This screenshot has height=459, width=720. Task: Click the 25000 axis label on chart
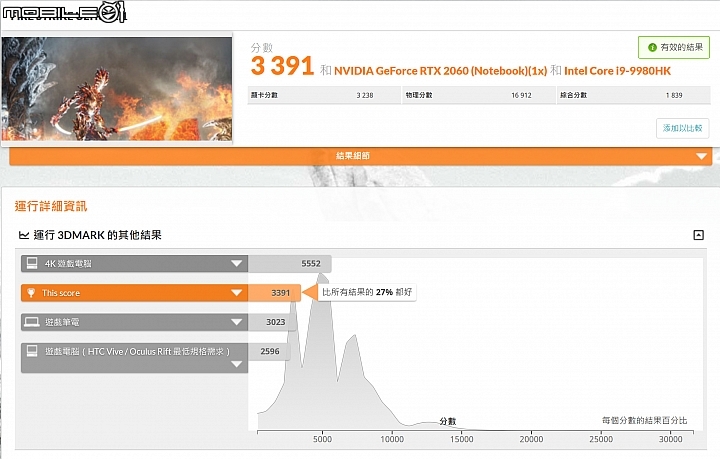point(601,439)
